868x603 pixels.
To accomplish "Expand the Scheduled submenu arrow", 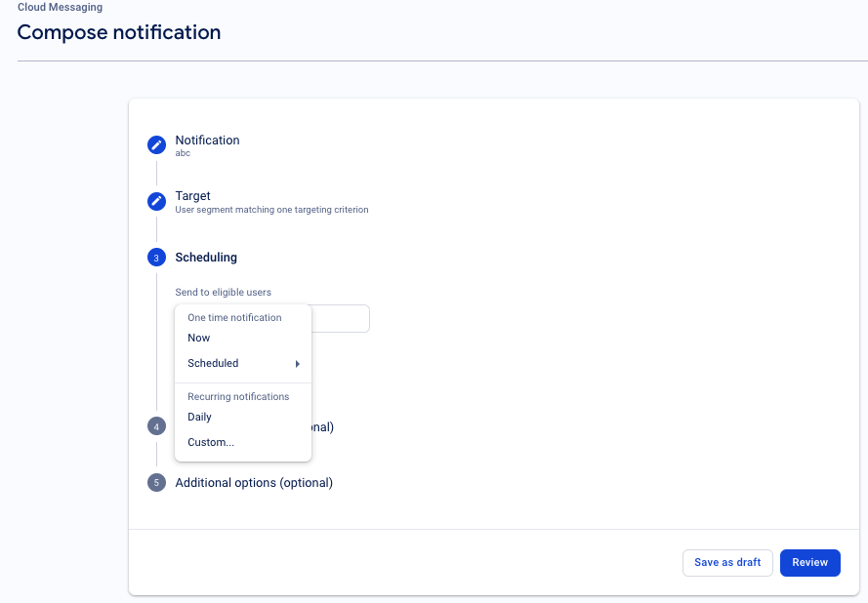I will (x=297, y=364).
